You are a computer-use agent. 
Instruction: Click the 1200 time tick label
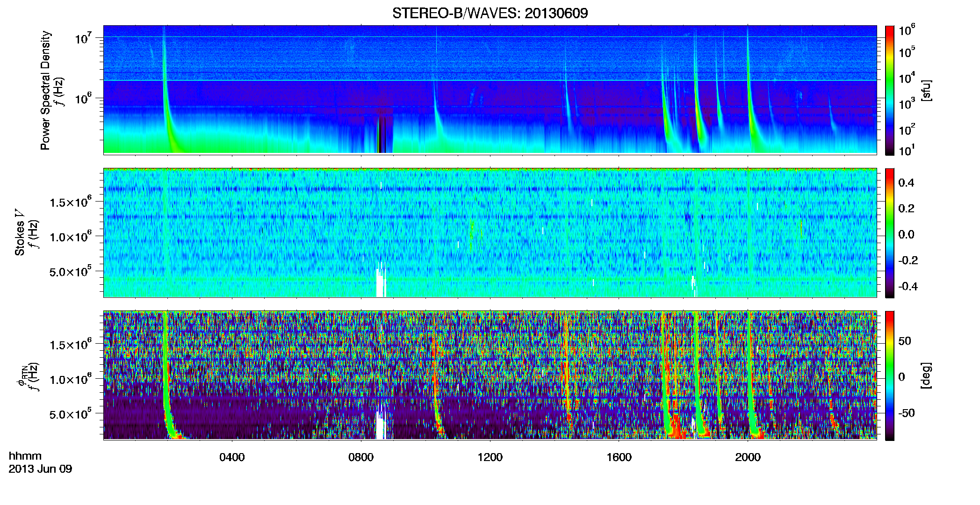click(x=490, y=457)
